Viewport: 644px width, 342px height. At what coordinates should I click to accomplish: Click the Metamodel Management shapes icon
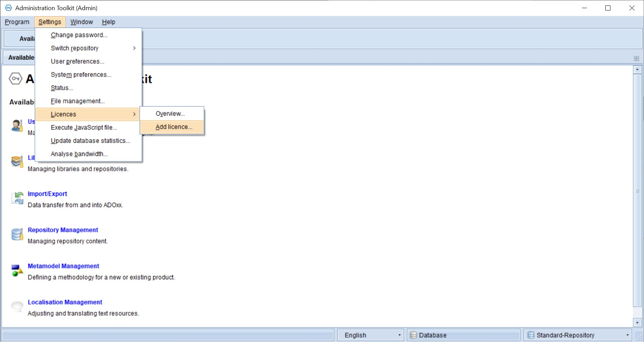pos(17,270)
